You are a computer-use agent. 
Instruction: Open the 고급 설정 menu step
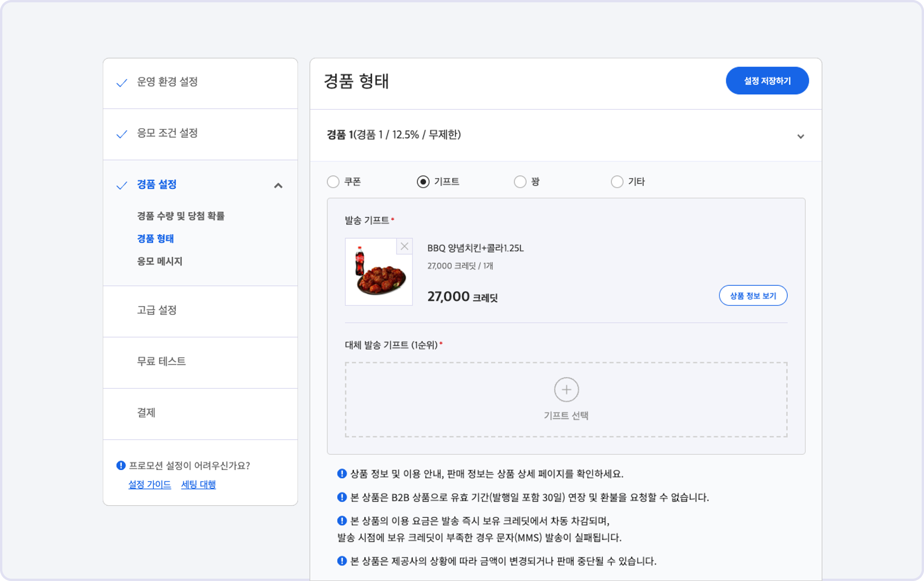157,310
